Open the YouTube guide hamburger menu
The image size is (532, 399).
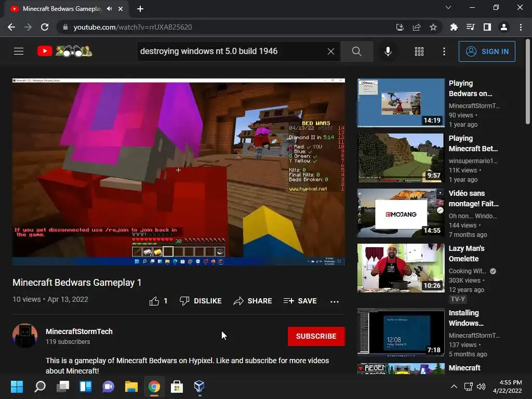pos(19,51)
